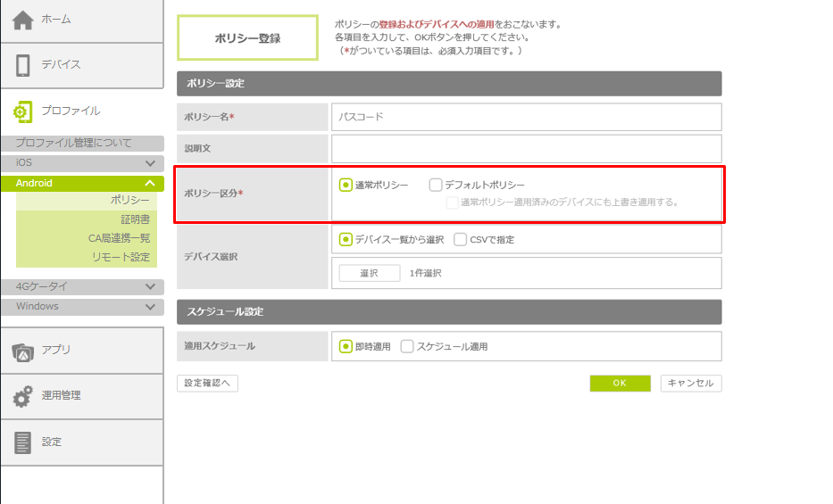Image resolution: width=833 pixels, height=504 pixels.
Task: Expand the iOS section chevron
Action: [150, 163]
